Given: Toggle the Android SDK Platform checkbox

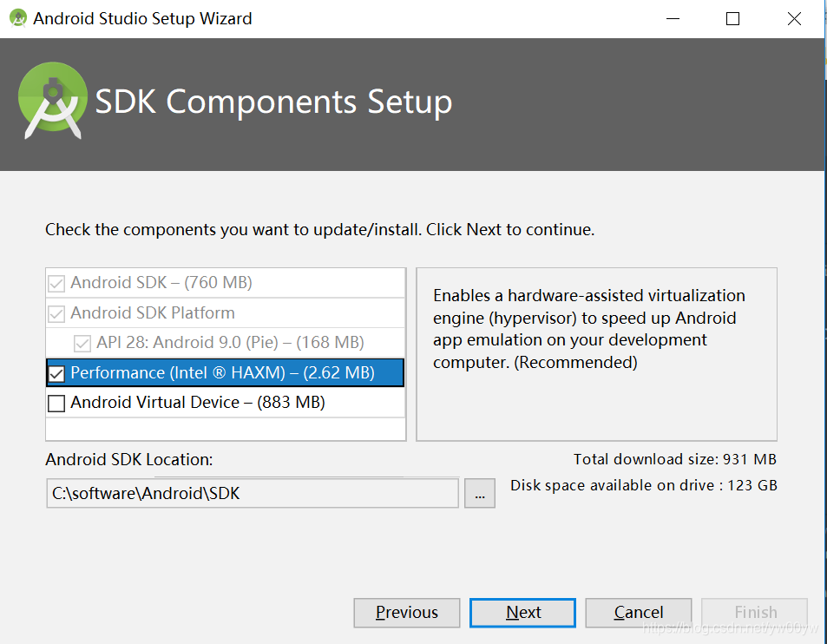Looking at the screenshot, I should point(56,314).
